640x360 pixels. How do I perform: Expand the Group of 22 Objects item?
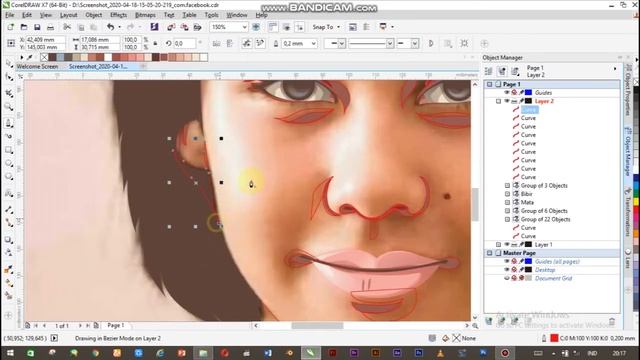pos(507,219)
